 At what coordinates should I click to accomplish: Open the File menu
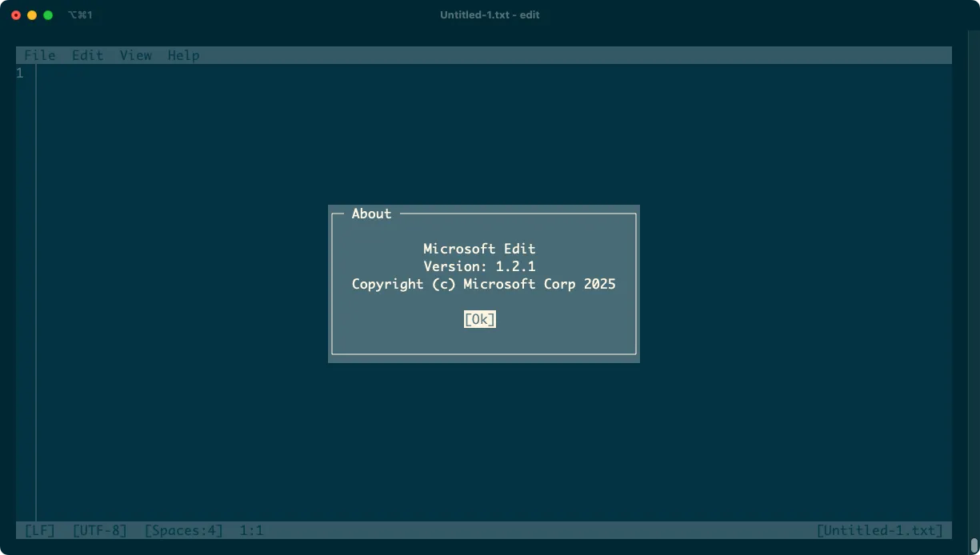pos(40,55)
